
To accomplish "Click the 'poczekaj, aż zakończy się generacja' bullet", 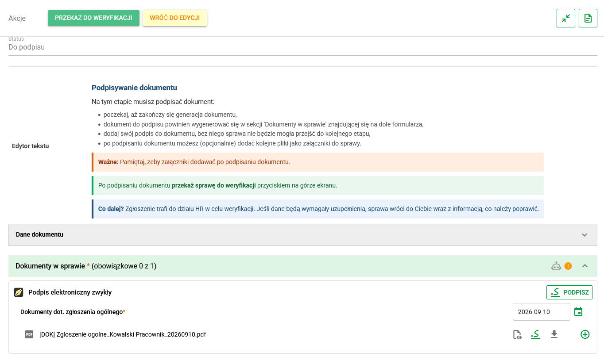I will pyautogui.click(x=170, y=114).
